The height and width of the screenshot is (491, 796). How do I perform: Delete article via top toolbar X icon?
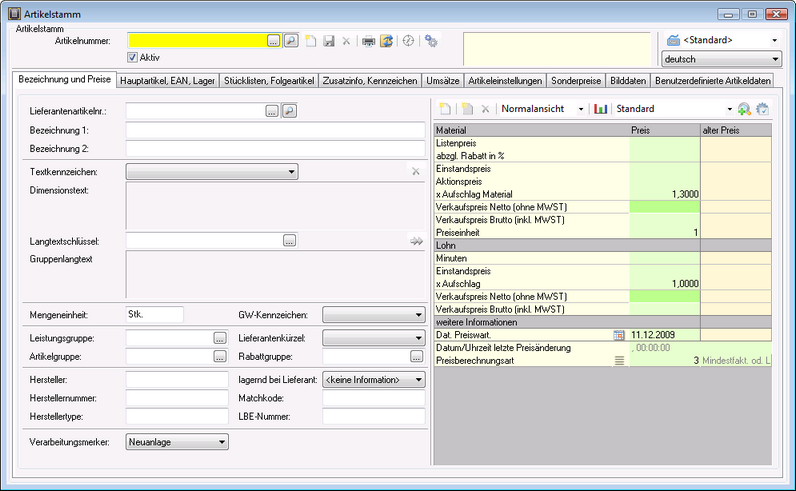[x=346, y=41]
